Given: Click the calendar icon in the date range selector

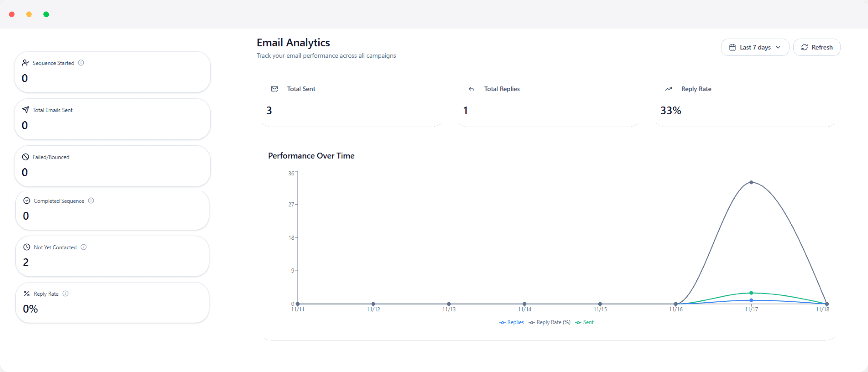Looking at the screenshot, I should tap(732, 47).
